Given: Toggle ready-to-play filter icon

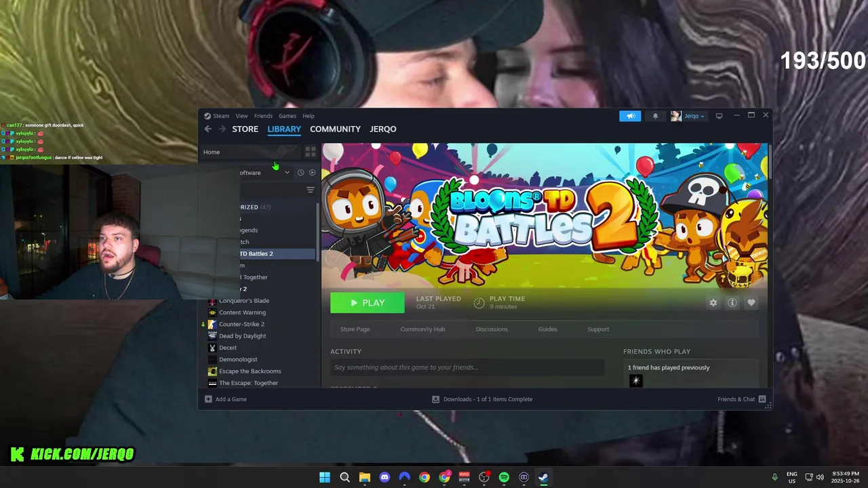Looking at the screenshot, I should coord(312,172).
